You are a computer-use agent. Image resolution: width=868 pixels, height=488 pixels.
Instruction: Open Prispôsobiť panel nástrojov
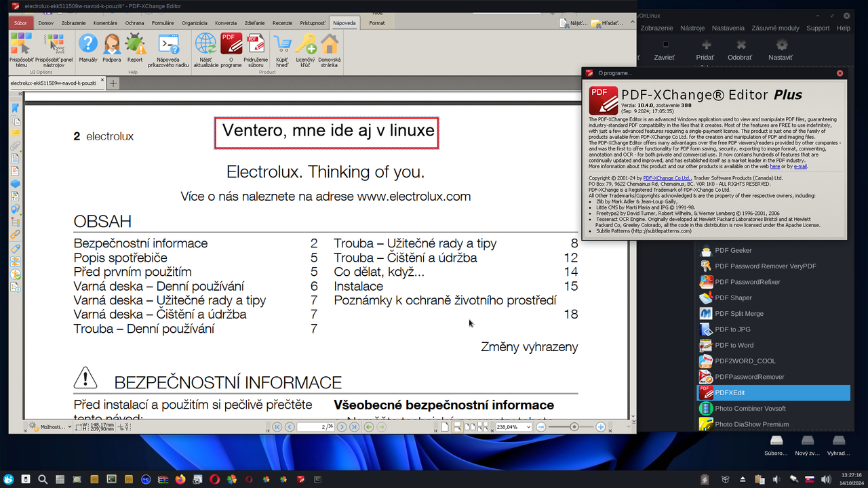(x=54, y=49)
